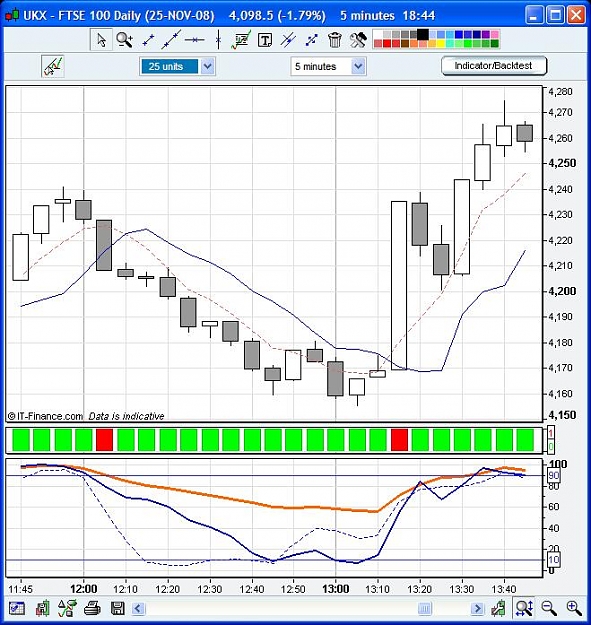Open the bottom-left chart properties window icon
Screen dimensions: 591x625
16,608
